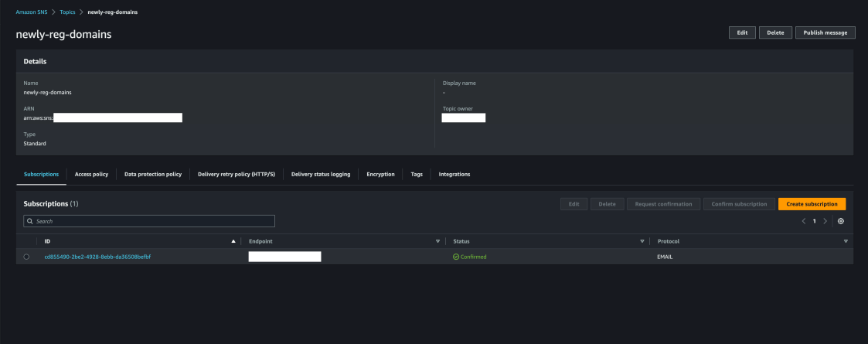Select the radio button for subscription cd855490

tap(27, 257)
